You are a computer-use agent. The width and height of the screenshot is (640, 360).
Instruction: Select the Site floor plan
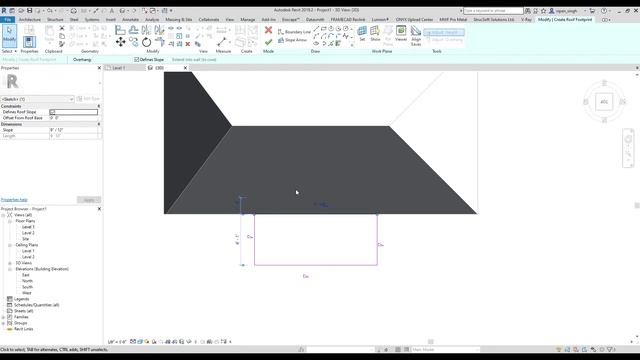(26, 239)
